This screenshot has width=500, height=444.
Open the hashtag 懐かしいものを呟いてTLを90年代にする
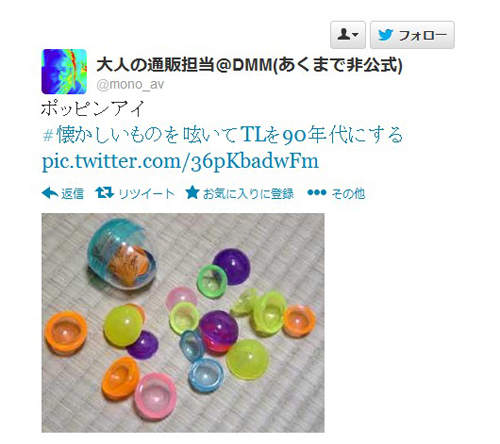223,134
